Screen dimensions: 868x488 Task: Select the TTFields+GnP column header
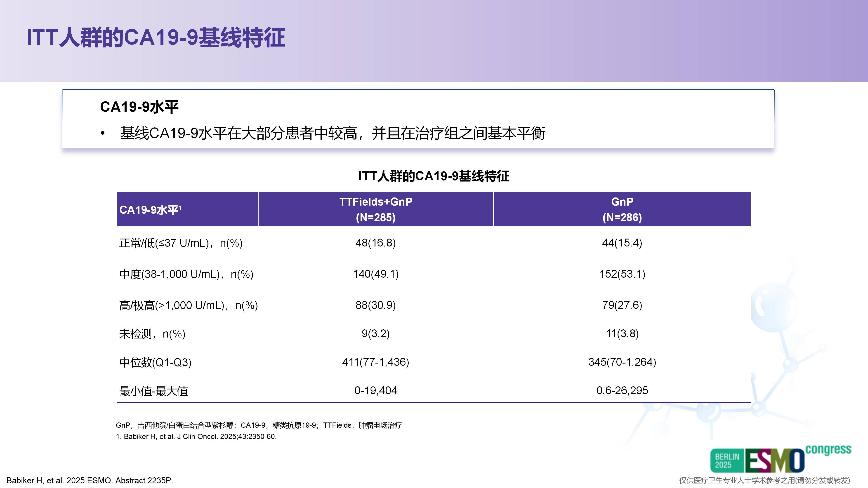(x=375, y=209)
